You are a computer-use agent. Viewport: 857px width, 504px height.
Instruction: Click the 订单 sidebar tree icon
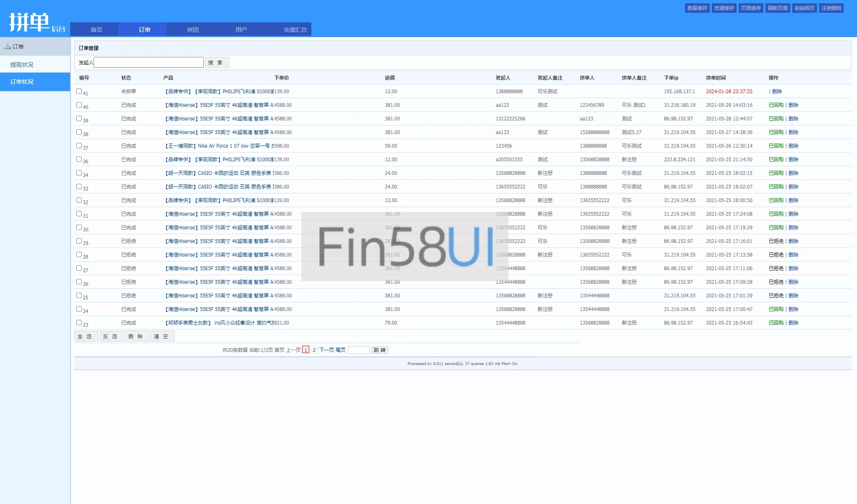coord(7,47)
